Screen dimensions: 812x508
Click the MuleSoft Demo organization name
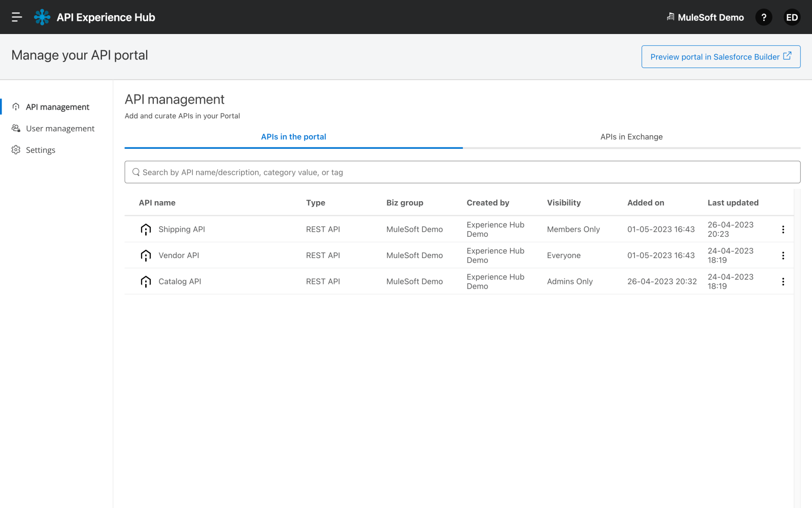[x=710, y=17]
